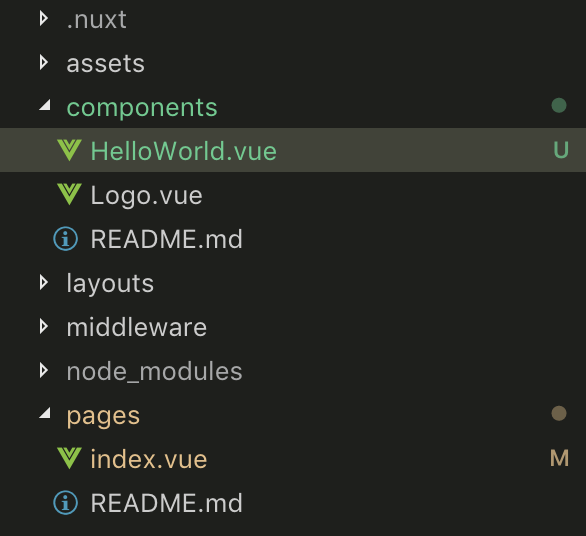Image resolution: width=586 pixels, height=536 pixels.
Task: Click the M modified badge on index.vue
Action: tap(559, 458)
